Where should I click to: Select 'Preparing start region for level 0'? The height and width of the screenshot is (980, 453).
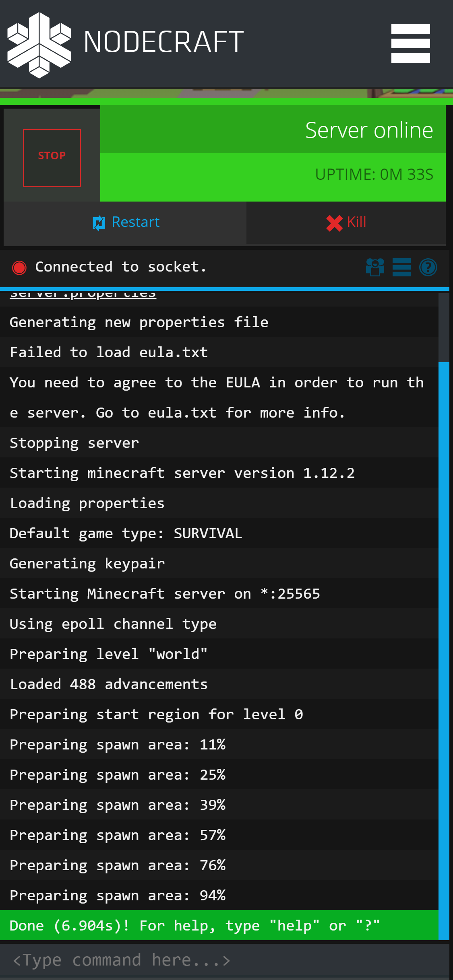click(x=219, y=714)
